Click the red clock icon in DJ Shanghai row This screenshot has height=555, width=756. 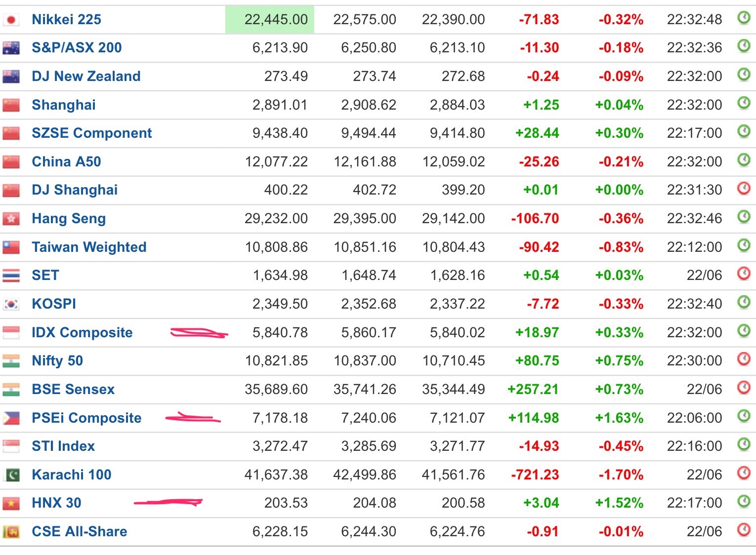pos(744,188)
